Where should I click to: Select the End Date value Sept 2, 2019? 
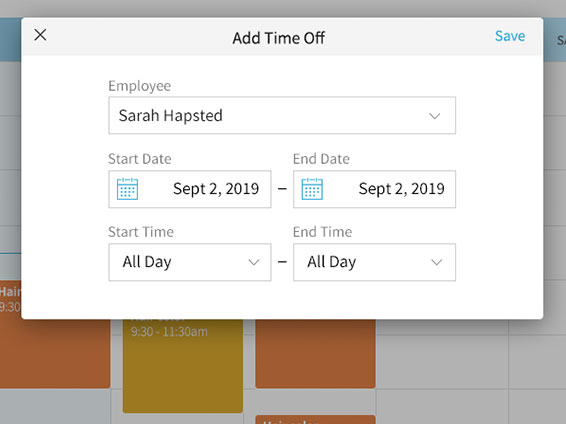point(401,189)
